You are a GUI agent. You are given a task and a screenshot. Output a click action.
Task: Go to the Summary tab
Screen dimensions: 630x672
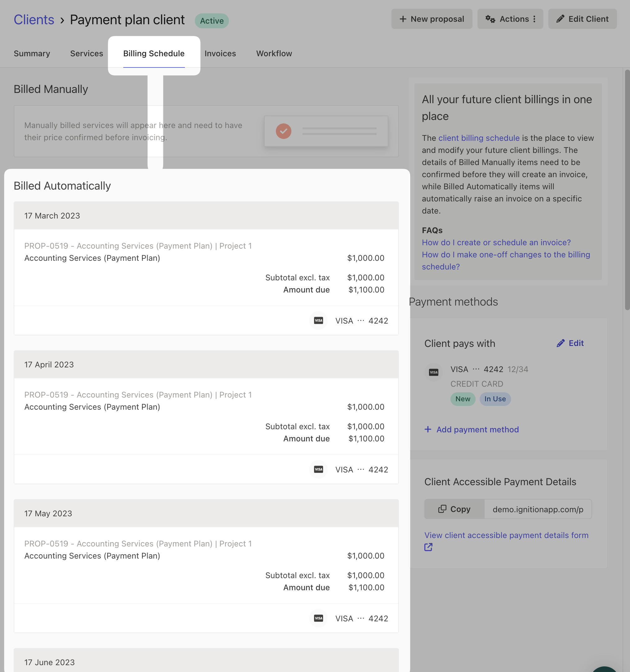(x=32, y=53)
